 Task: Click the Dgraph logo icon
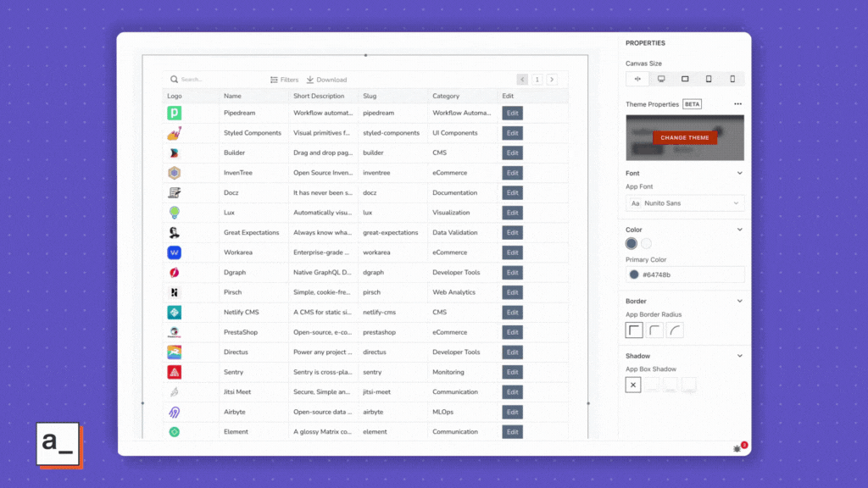point(175,272)
